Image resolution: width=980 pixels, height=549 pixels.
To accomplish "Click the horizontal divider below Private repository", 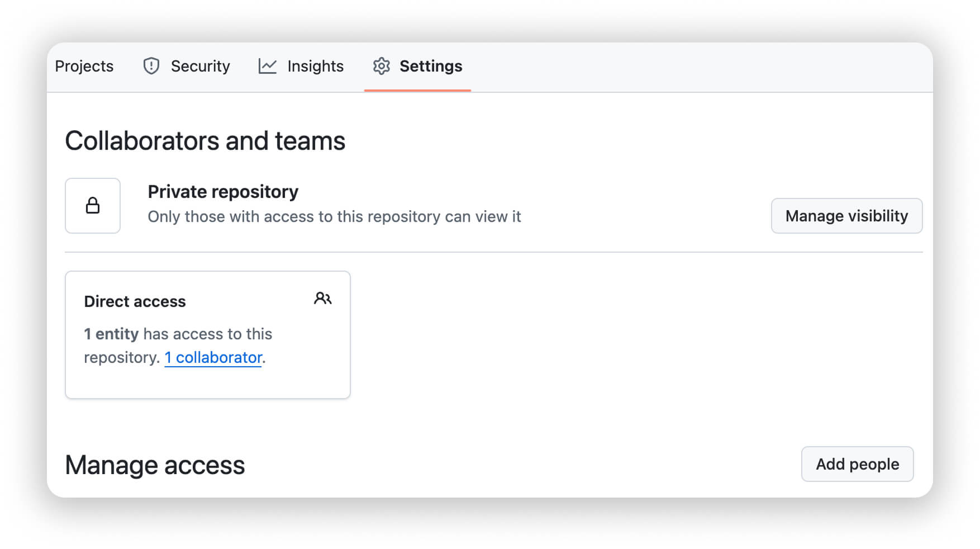I will point(493,252).
